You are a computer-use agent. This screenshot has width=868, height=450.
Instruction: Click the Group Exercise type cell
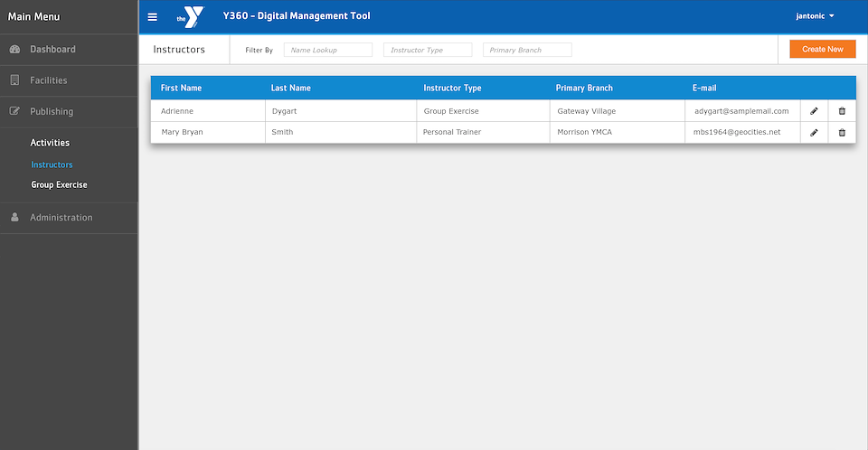(483, 111)
